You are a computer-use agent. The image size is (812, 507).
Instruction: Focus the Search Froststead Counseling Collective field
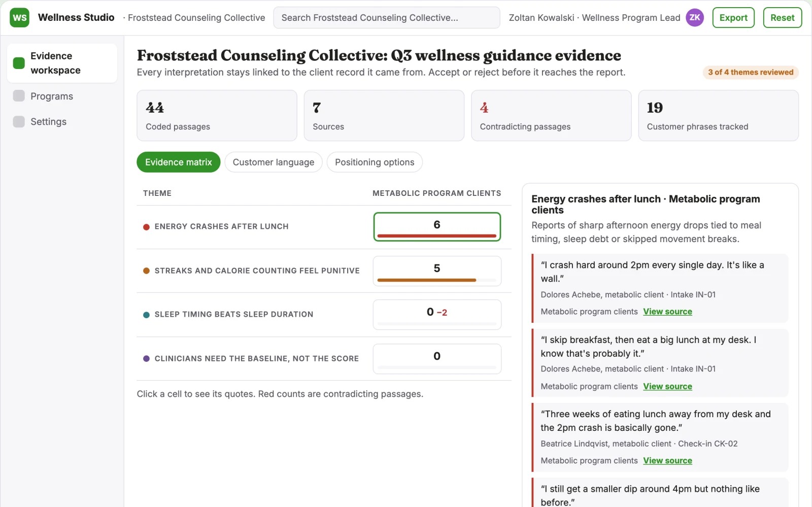click(387, 18)
